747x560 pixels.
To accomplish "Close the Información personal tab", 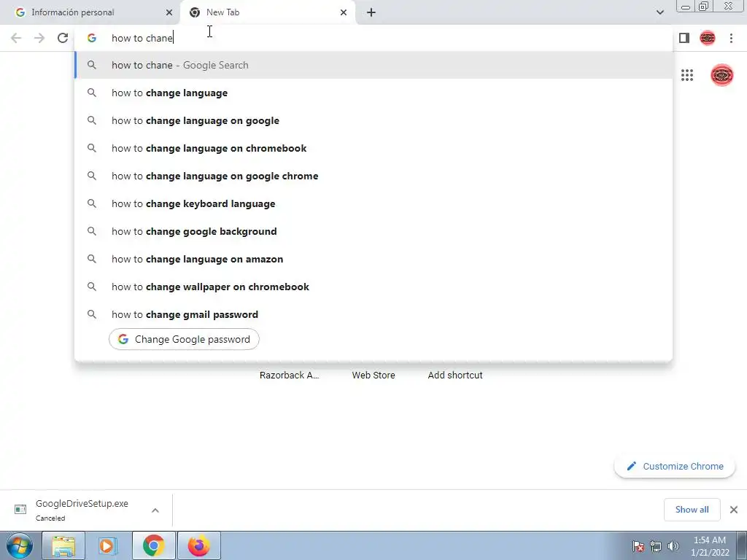I will [169, 12].
